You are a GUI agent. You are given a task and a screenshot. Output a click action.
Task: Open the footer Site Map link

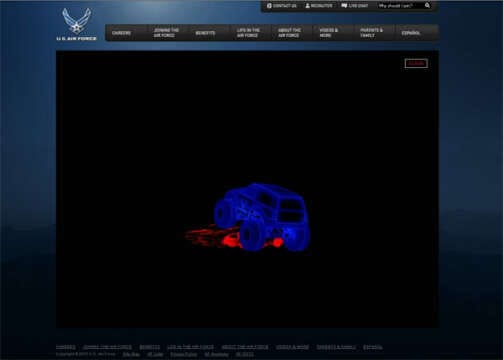[x=131, y=354]
